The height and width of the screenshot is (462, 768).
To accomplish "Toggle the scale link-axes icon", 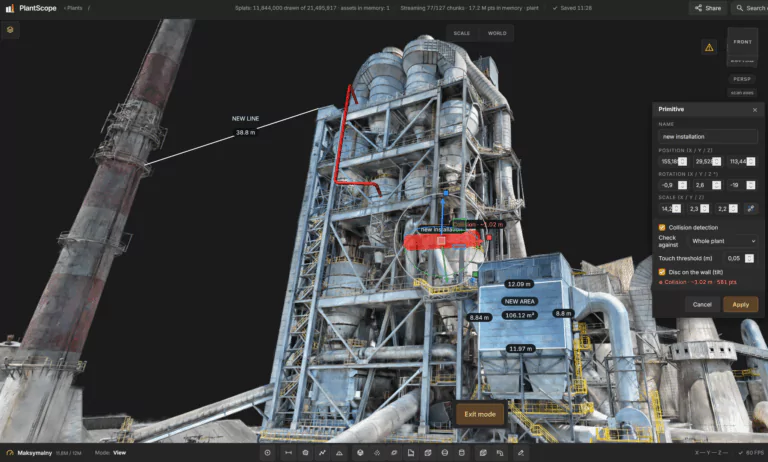I will [750, 209].
